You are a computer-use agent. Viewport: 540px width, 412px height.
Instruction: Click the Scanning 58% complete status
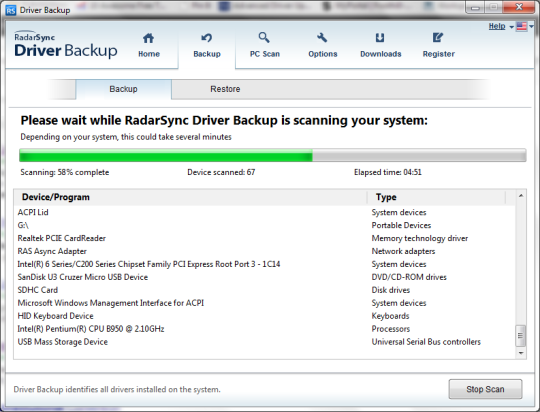(x=65, y=172)
